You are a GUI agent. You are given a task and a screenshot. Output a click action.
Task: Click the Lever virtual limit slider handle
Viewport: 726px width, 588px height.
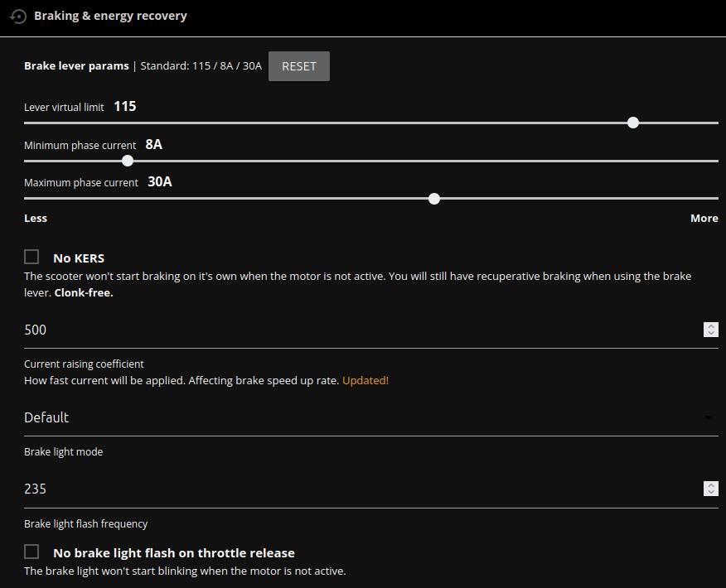pyautogui.click(x=633, y=123)
